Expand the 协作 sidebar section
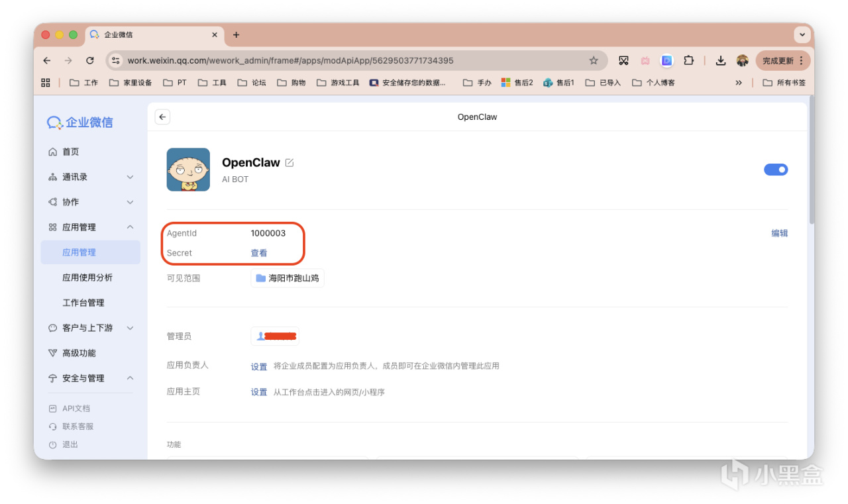 130,202
